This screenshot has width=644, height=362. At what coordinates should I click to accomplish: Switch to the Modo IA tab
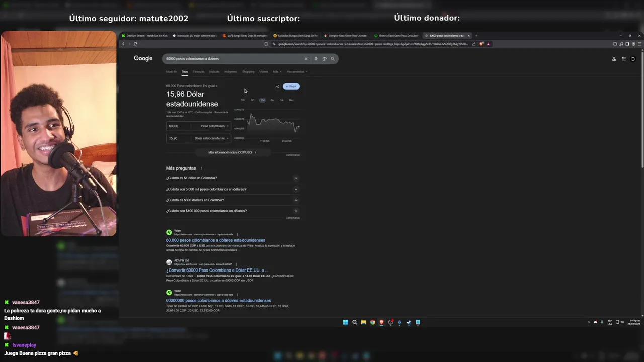click(x=171, y=72)
